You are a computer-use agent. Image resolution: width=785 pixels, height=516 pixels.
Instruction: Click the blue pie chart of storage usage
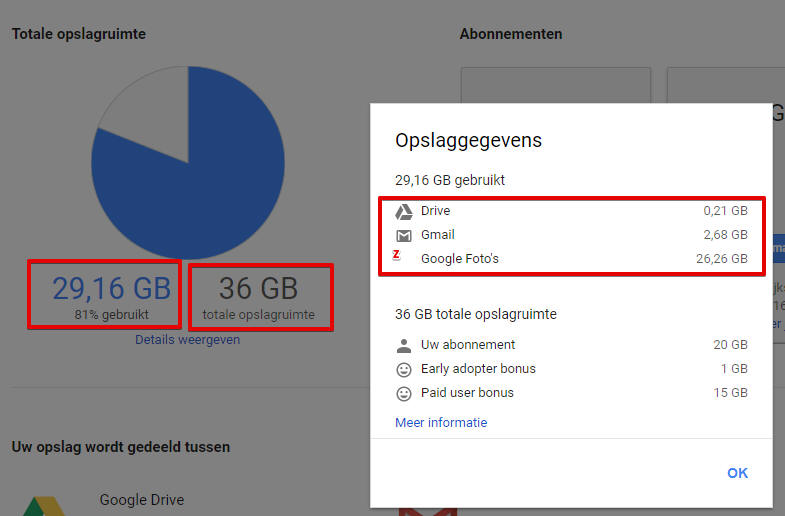188,163
